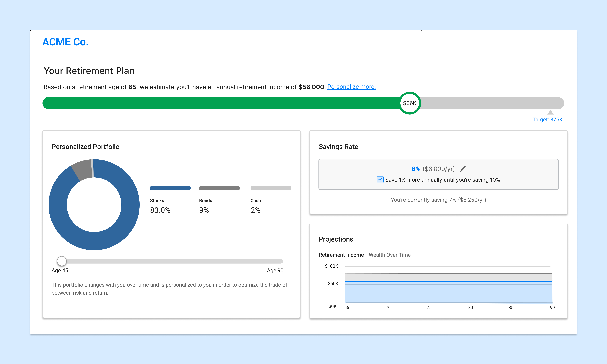
Task: Click the center of the portfolio donut chart
Action: click(94, 205)
